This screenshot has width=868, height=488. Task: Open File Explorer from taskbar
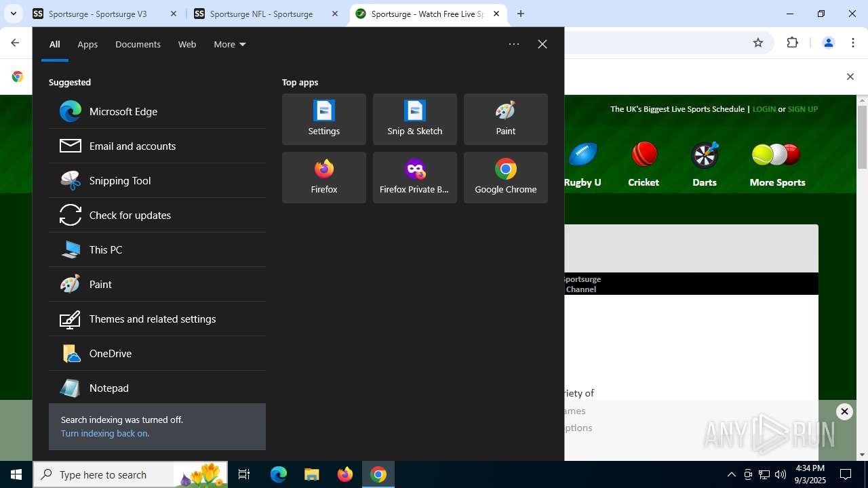coord(312,474)
